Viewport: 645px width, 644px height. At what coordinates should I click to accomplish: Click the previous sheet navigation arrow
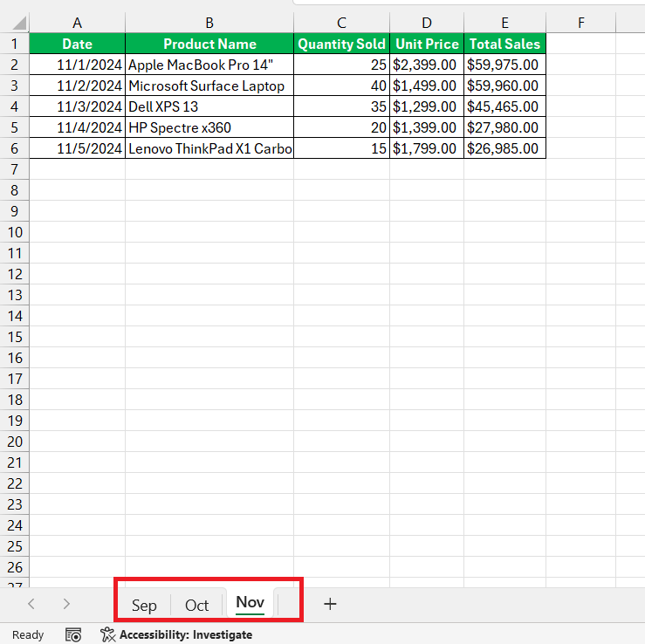[31, 604]
